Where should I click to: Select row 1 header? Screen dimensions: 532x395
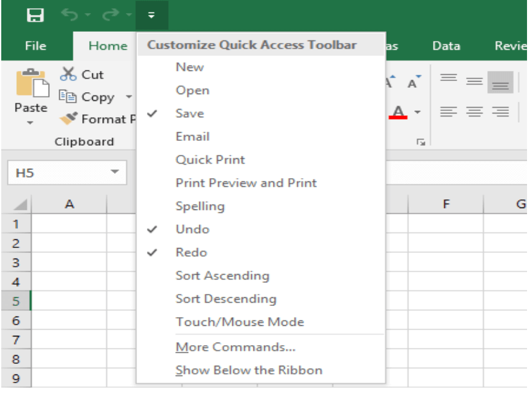(16, 224)
